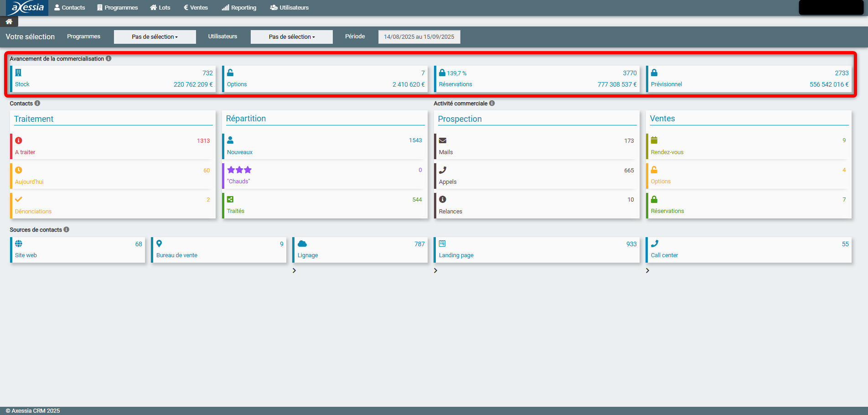Click info icon beside Avancement de la commercialisation

point(108,58)
